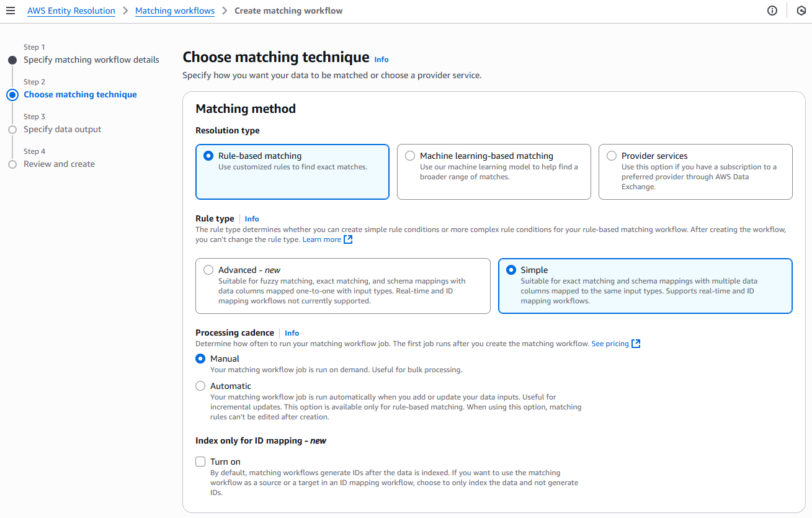Click Info next to the Rule type label
812x518 pixels.
pyautogui.click(x=251, y=218)
